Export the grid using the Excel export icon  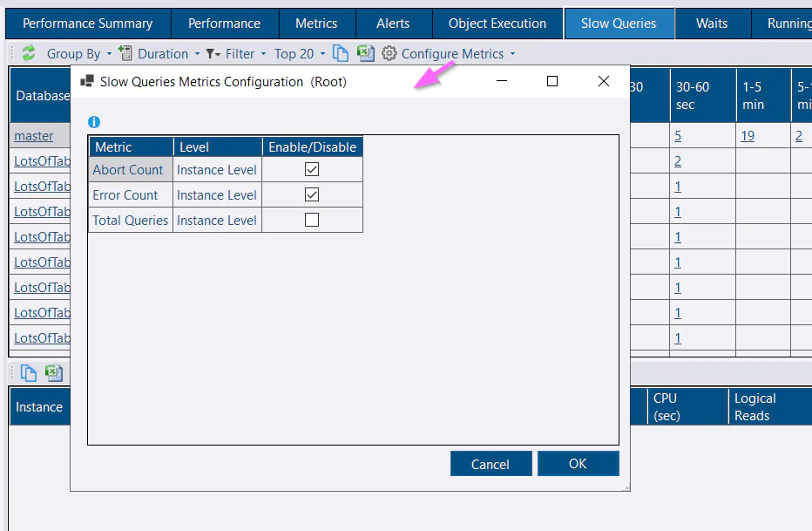[365, 53]
